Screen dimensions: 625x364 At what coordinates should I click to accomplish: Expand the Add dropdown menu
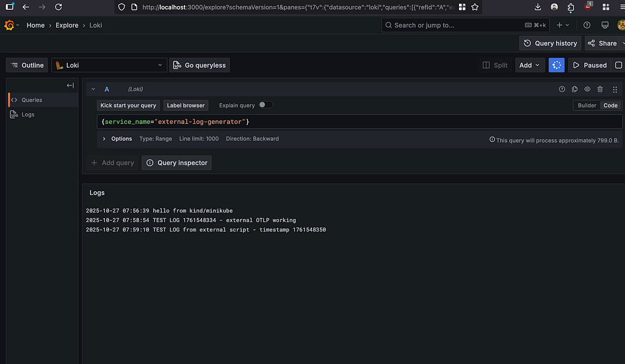point(529,65)
